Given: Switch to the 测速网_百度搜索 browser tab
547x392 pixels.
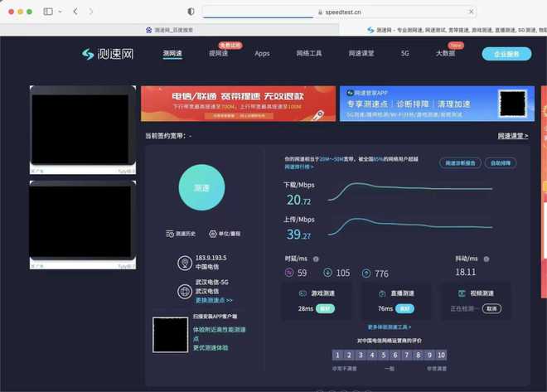Looking at the screenshot, I should coord(174,30).
